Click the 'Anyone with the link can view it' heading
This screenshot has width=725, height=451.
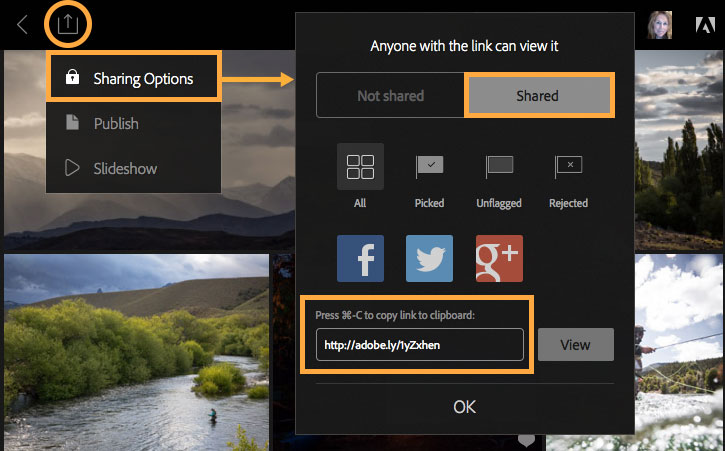[464, 46]
